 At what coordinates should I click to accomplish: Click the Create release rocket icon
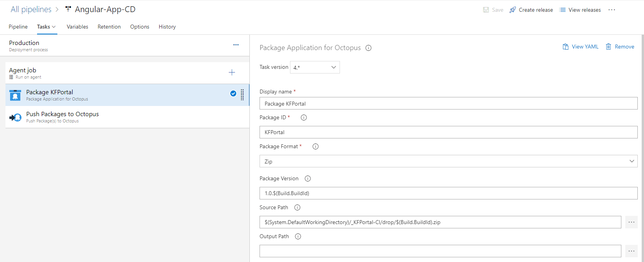(512, 10)
